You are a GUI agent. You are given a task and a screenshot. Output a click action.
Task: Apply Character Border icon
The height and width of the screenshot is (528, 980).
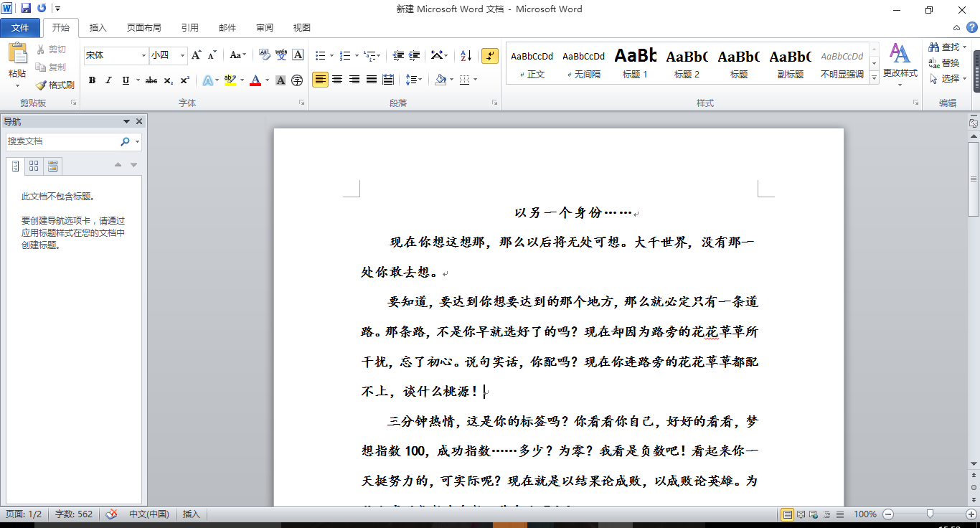(298, 55)
